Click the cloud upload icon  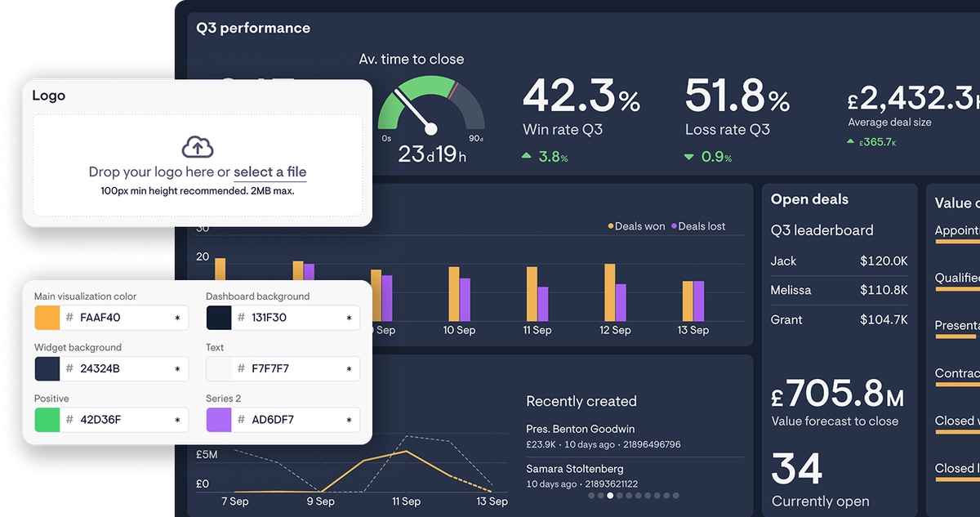coord(197,147)
